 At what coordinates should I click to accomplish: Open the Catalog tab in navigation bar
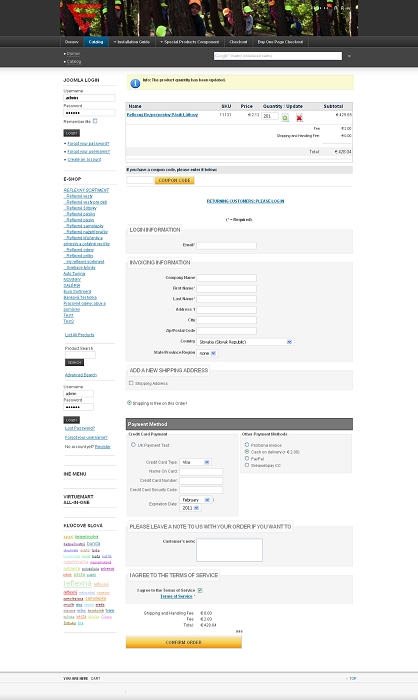96,42
